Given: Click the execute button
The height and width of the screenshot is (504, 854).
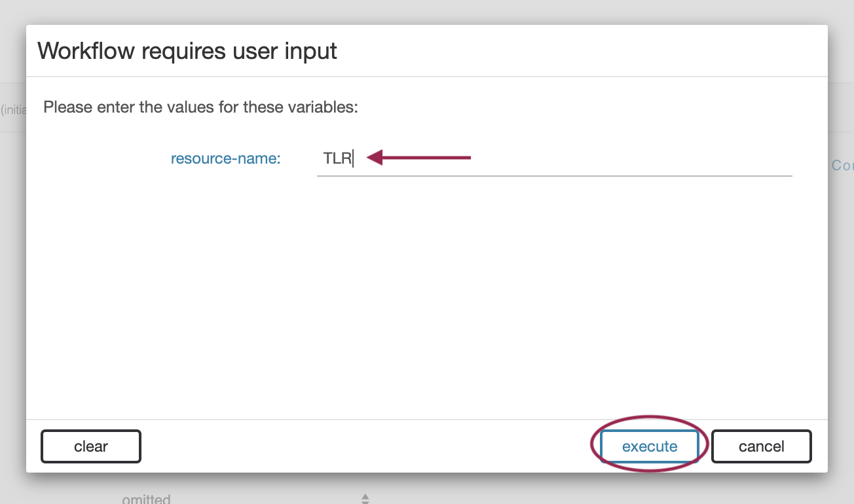Looking at the screenshot, I should (649, 446).
